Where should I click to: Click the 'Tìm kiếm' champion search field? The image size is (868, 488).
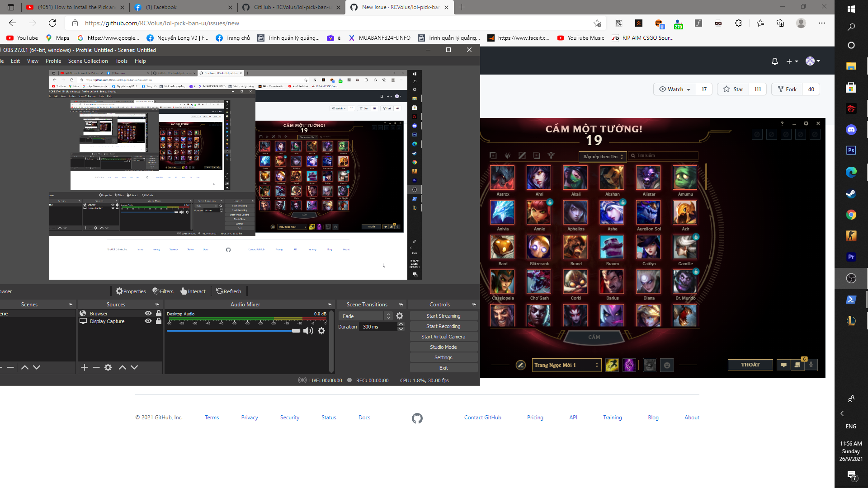(664, 156)
